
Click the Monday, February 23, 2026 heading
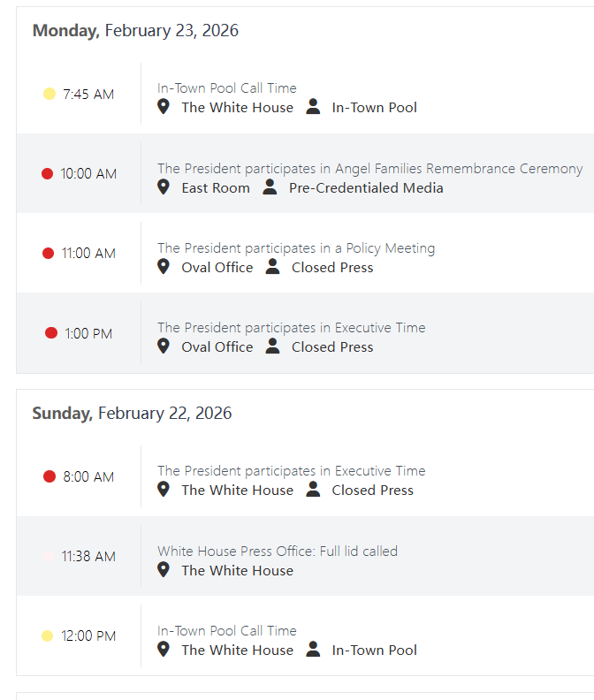[135, 31]
